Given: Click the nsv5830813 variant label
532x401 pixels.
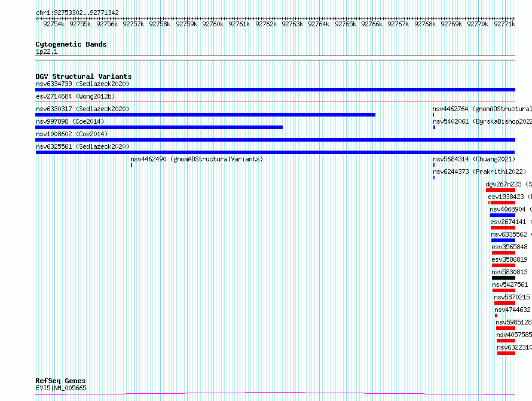Looking at the screenshot, I should click(x=510, y=272).
